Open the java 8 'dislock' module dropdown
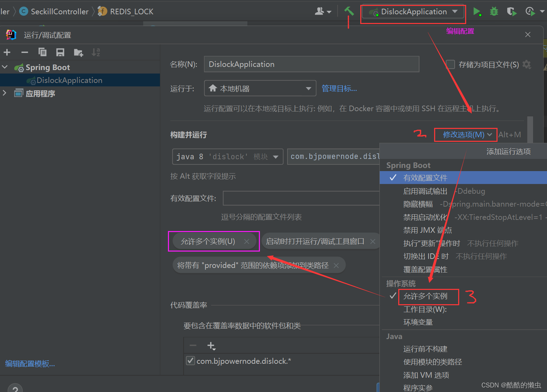The height and width of the screenshot is (392, 547). pos(228,156)
